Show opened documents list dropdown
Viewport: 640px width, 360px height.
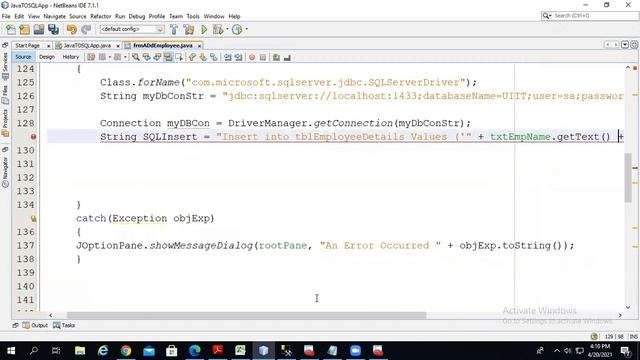pyautogui.click(x=625, y=44)
